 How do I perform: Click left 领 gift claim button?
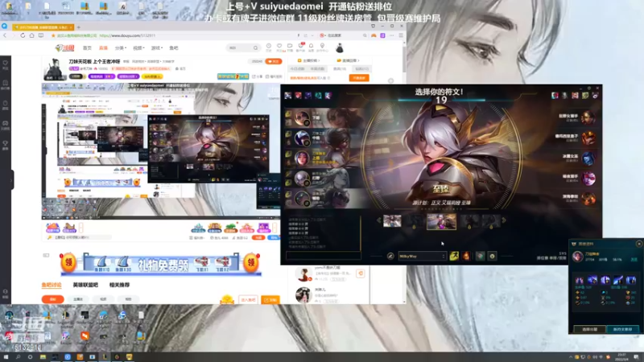click(68, 263)
